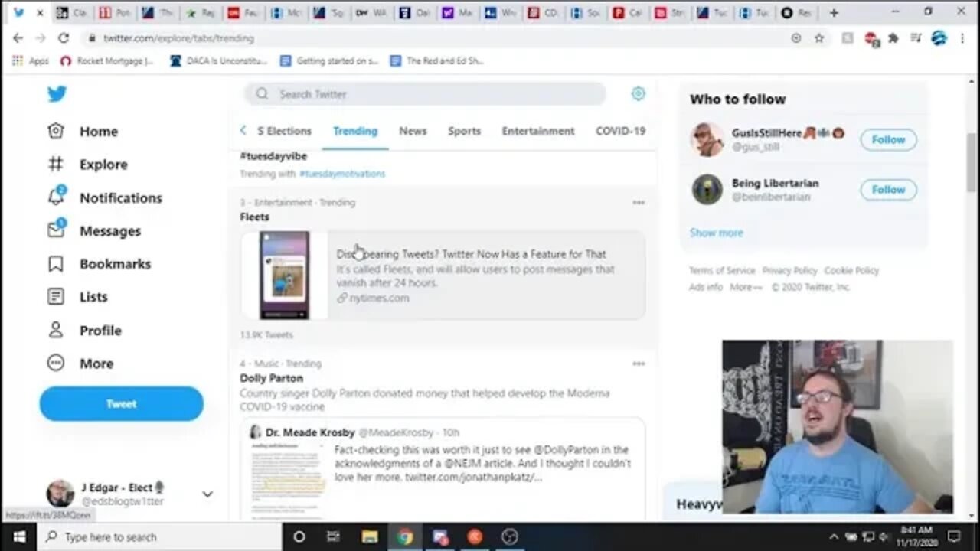The width and height of the screenshot is (980, 551).
Task: Open Windows Task View icon
Action: coord(334,537)
